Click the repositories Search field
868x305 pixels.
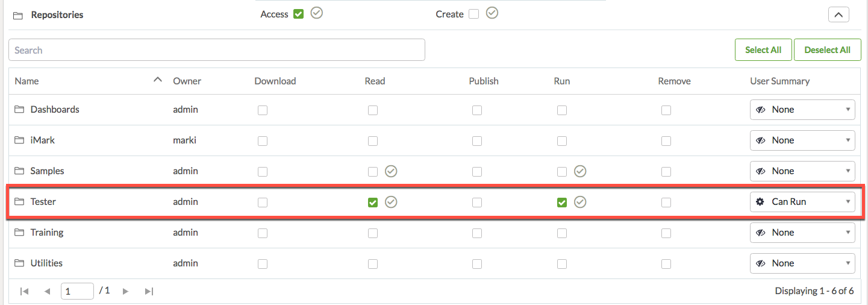[217, 50]
